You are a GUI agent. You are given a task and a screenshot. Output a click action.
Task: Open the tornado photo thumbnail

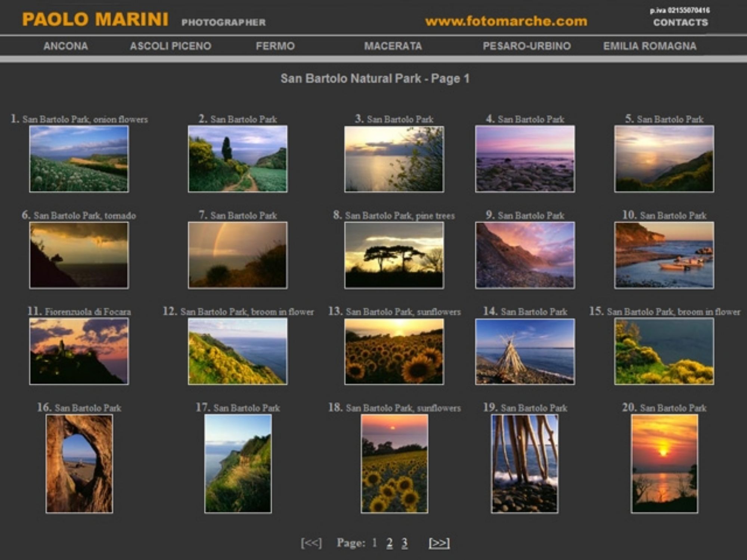[79, 255]
